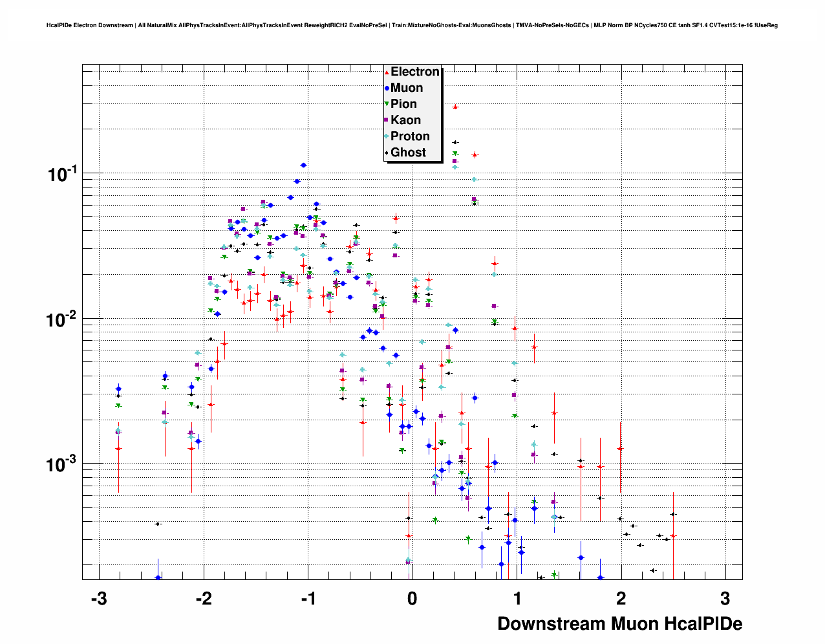The height and width of the screenshot is (644, 825).
Task: Click the plot title text at top
Action: point(412,25)
